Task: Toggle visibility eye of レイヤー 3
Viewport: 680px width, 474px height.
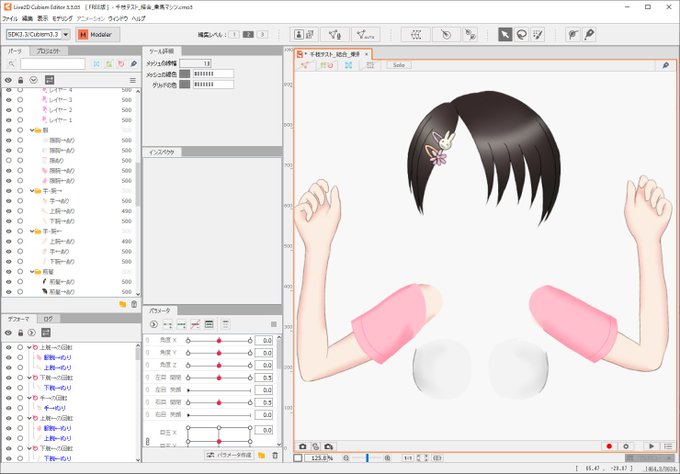Action: pyautogui.click(x=9, y=100)
